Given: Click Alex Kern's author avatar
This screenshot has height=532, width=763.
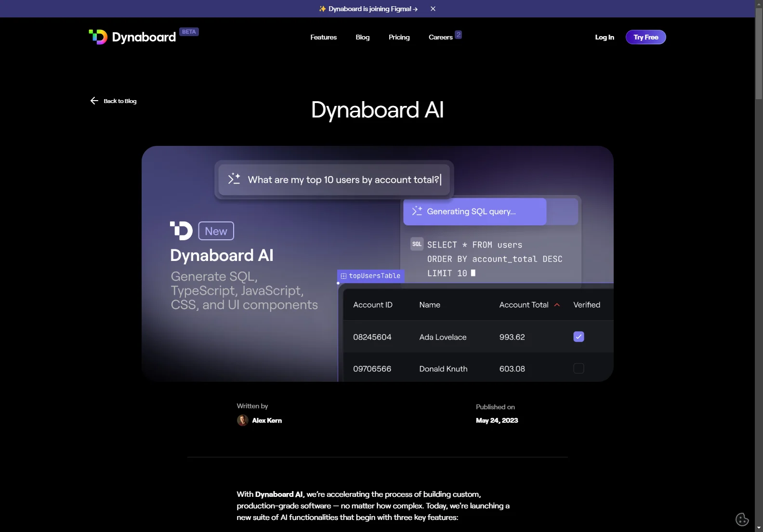Looking at the screenshot, I should (x=243, y=420).
